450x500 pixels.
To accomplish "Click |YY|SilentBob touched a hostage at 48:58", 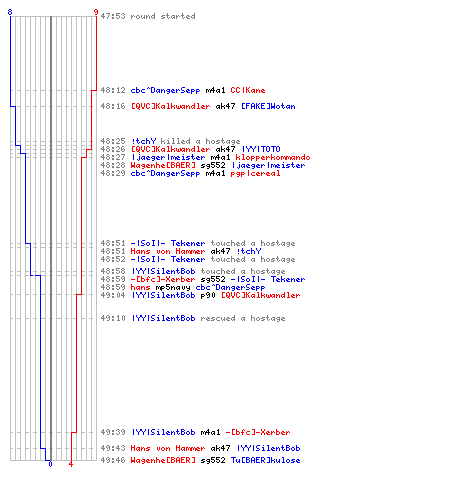I will 193,271.
